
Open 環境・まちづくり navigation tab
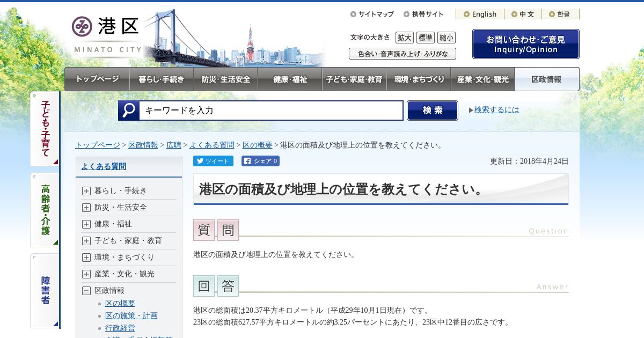tap(419, 79)
